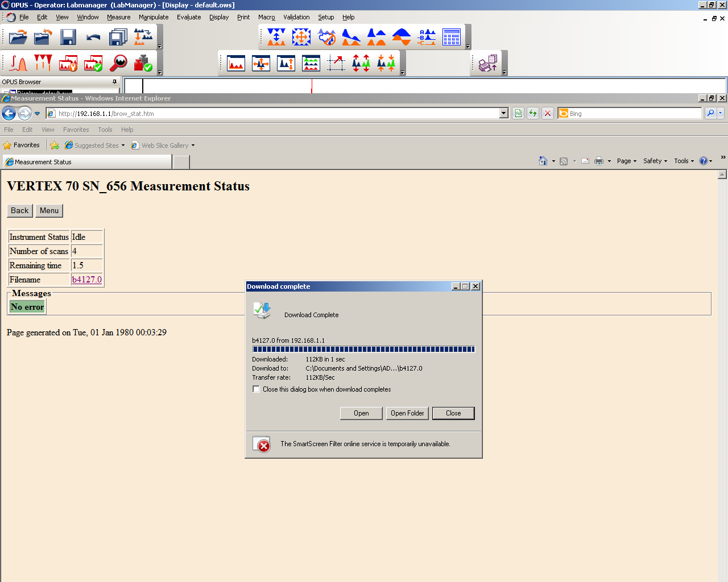Open the Bing search options dropdown

(x=721, y=113)
